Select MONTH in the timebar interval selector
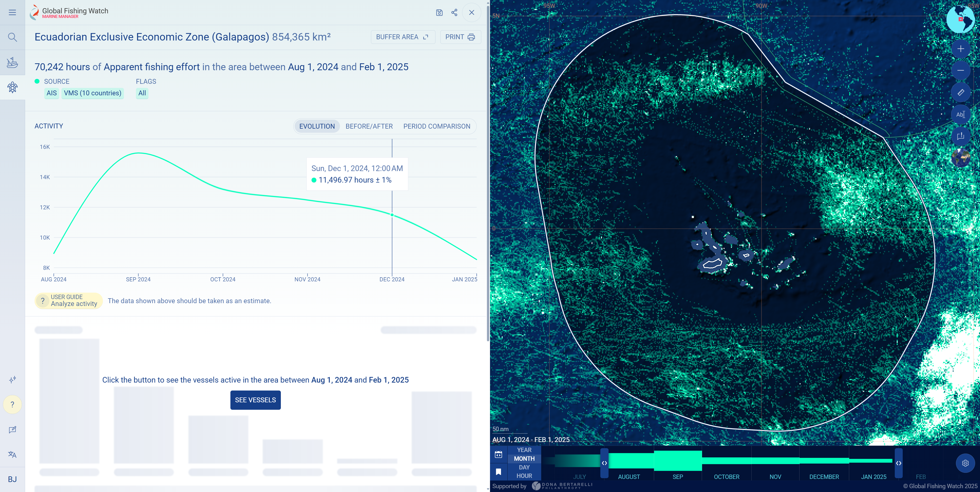This screenshot has width=980, height=492. click(524, 458)
